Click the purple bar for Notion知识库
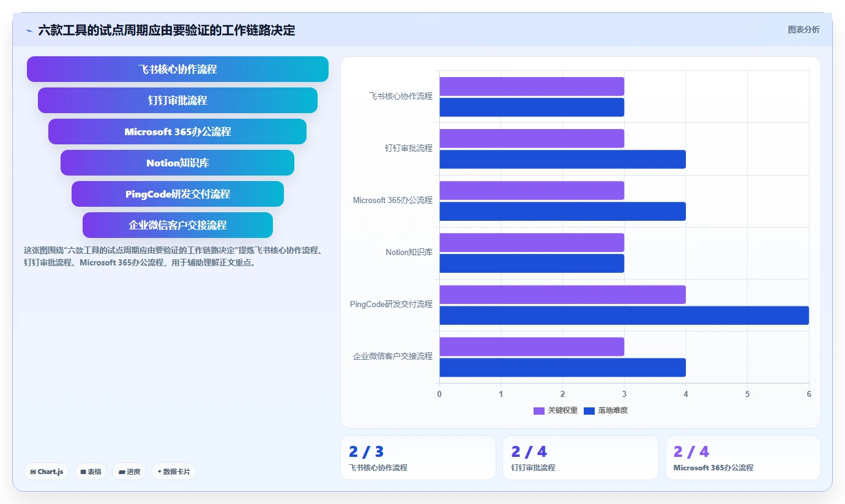The image size is (845, 504). click(532, 242)
